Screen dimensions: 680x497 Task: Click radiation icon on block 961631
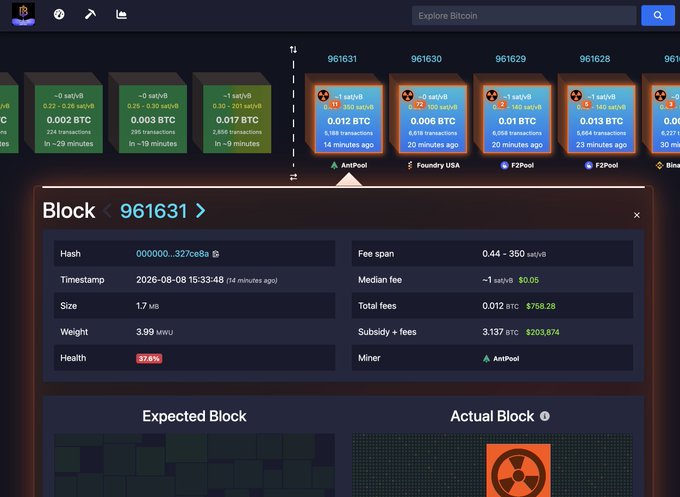pyautogui.click(x=323, y=95)
